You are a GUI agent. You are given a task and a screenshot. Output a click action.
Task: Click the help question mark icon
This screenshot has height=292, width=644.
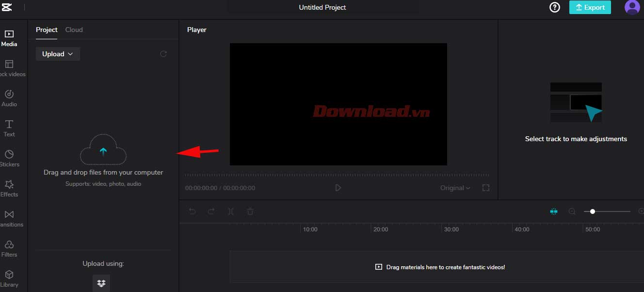[x=554, y=7]
